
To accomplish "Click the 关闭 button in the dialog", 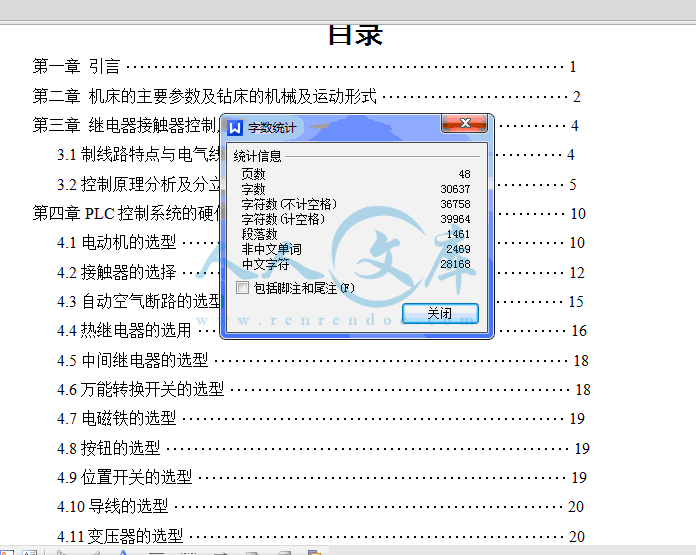I will (440, 313).
